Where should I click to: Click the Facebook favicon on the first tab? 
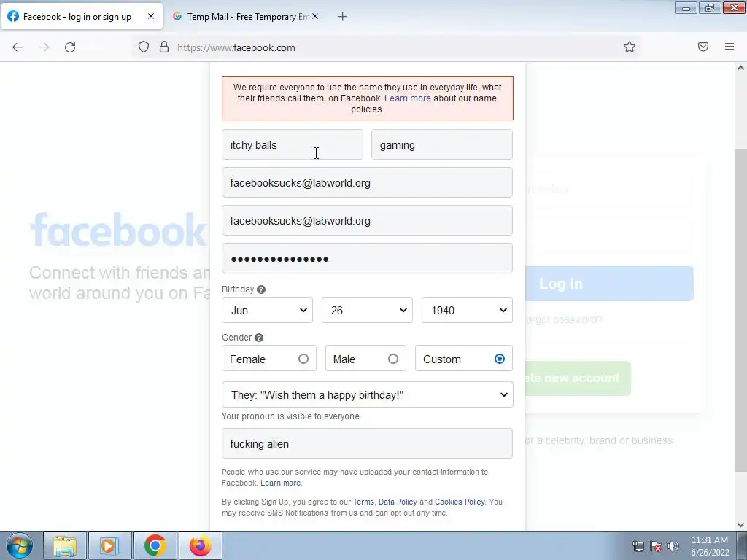[13, 17]
